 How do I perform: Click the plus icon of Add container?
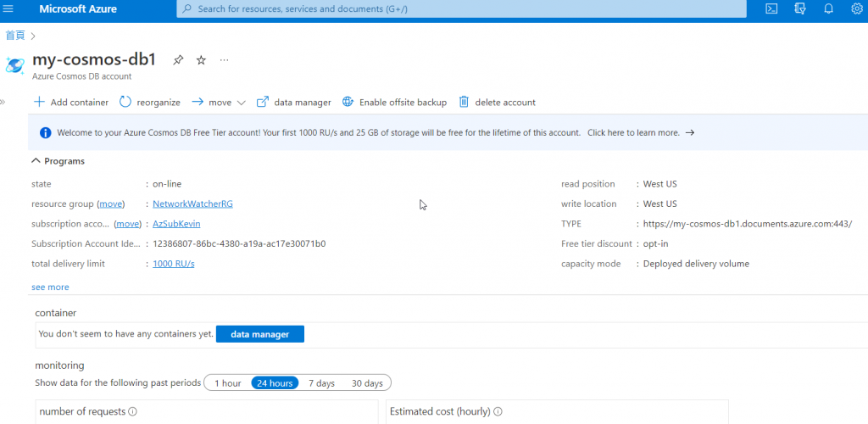(x=39, y=102)
